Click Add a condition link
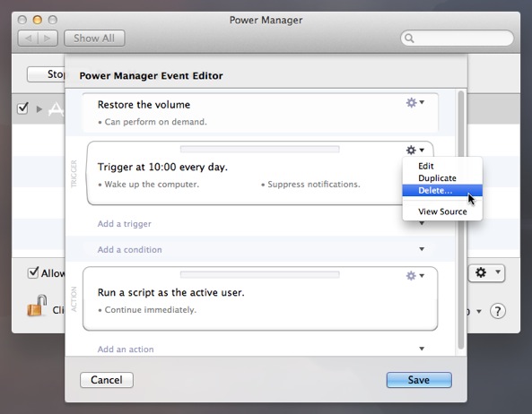Image resolution: width=532 pixels, height=414 pixels. (x=129, y=250)
